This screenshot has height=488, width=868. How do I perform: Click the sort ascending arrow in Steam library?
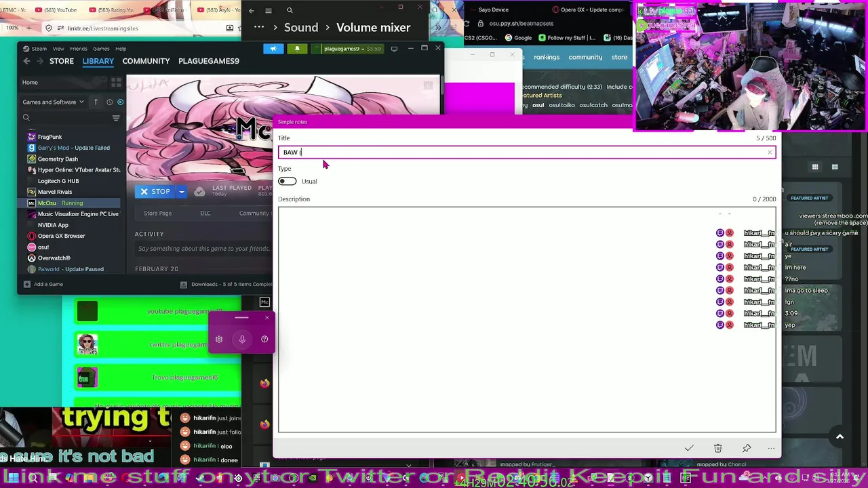coord(96,102)
